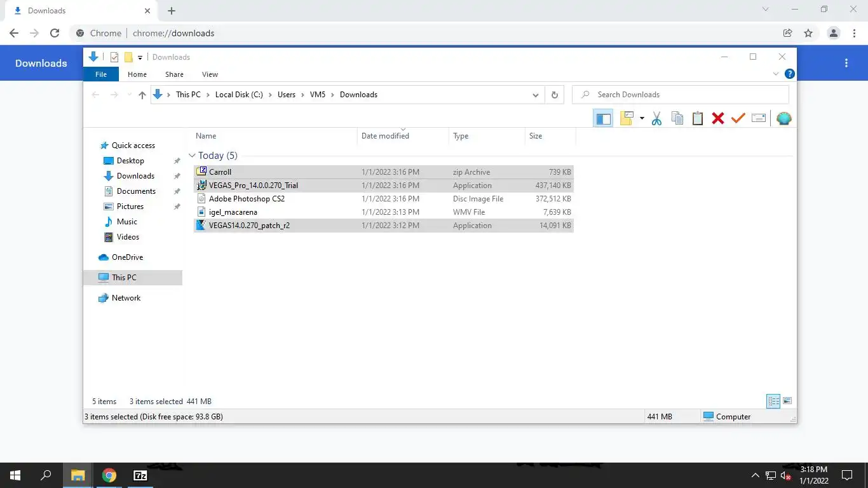Select Adobe Photoshop CS2 disc image
The height and width of the screenshot is (488, 868).
click(384, 199)
